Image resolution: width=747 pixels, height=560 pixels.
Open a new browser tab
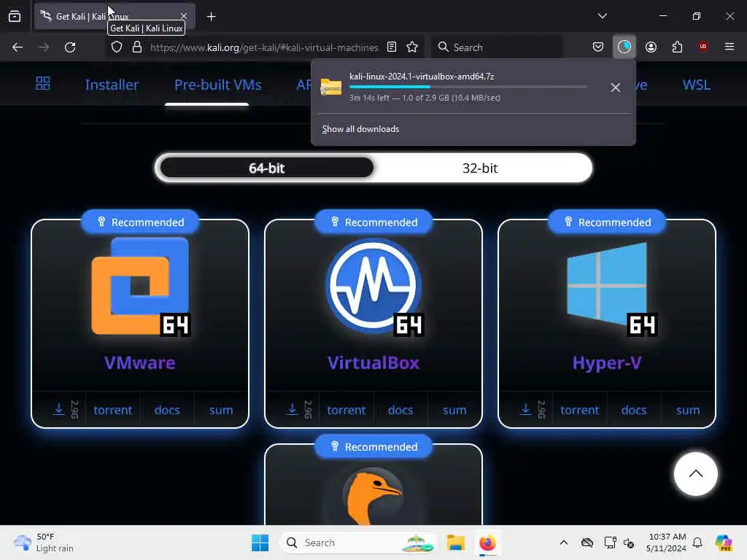coord(211,17)
